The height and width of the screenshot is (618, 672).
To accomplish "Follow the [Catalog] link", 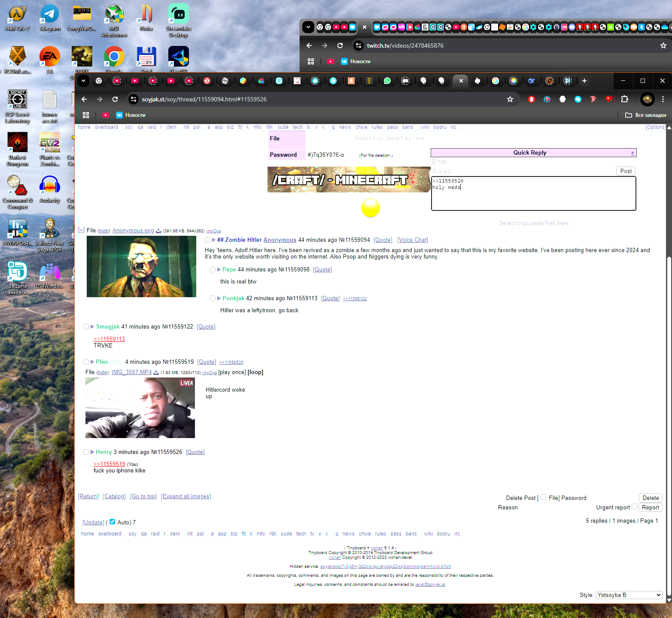I will [114, 496].
